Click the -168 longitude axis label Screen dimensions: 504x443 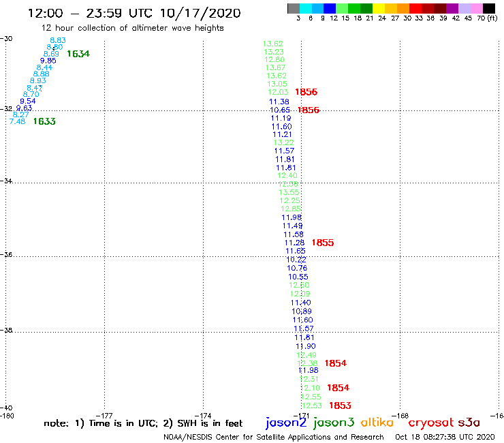coord(400,416)
